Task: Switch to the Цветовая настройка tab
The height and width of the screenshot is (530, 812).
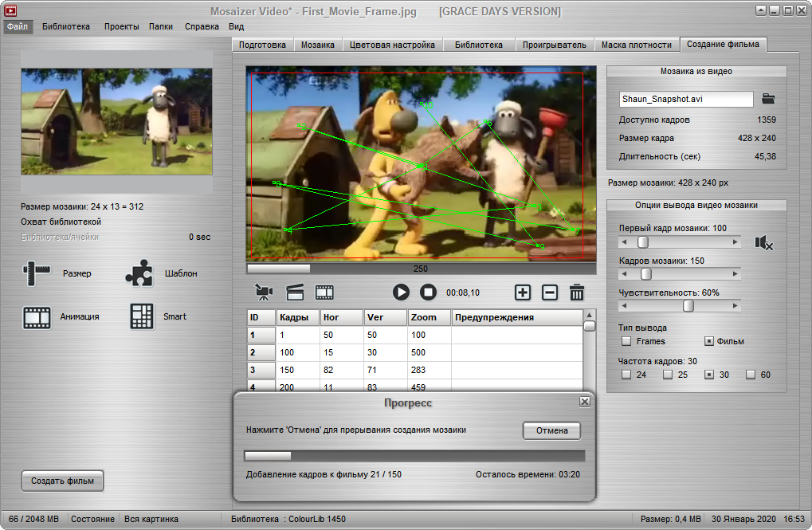Action: click(x=392, y=45)
